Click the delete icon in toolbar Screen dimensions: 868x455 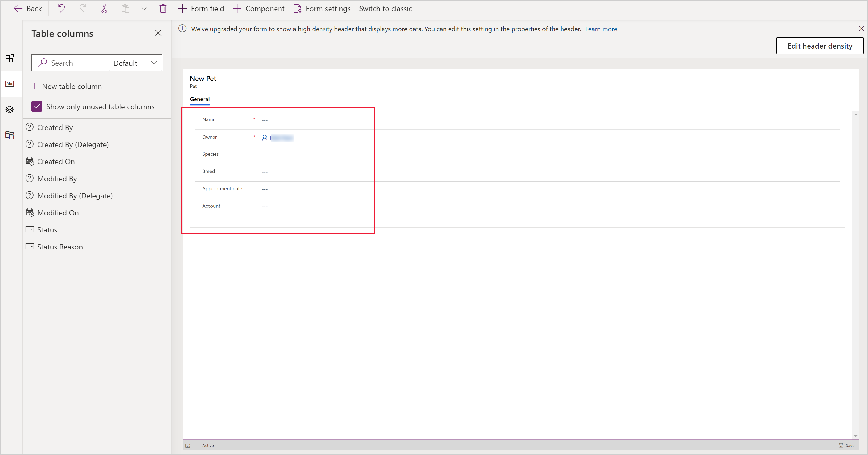163,8
